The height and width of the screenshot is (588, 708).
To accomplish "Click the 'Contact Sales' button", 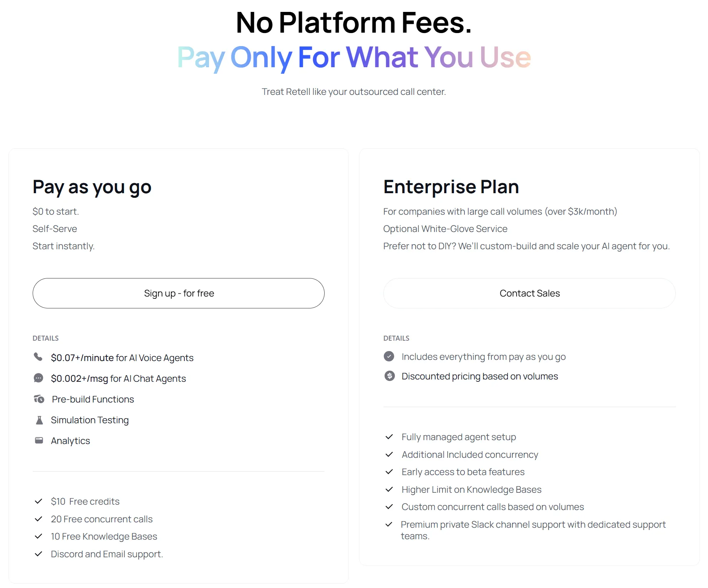I will tap(529, 293).
